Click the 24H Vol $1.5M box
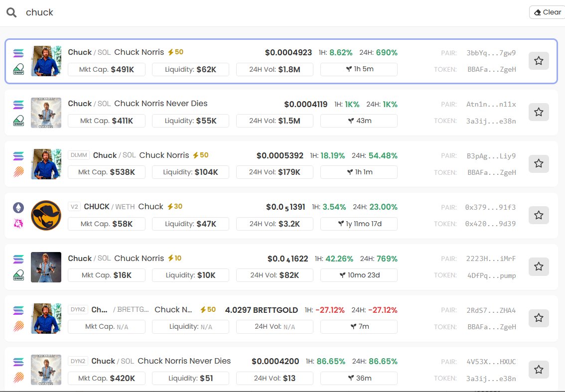 [x=275, y=121]
